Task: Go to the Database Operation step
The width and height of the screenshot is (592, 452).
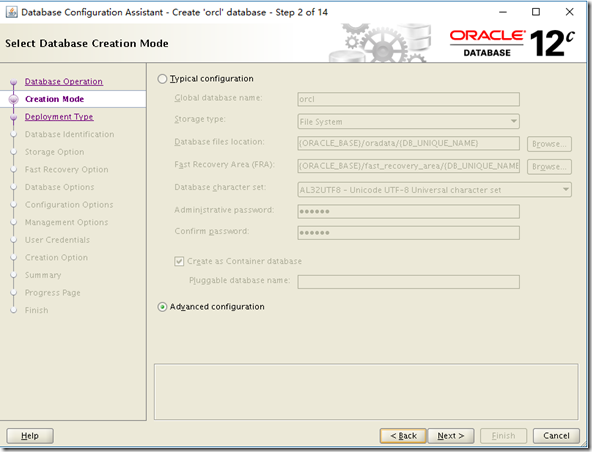Action: (63, 82)
